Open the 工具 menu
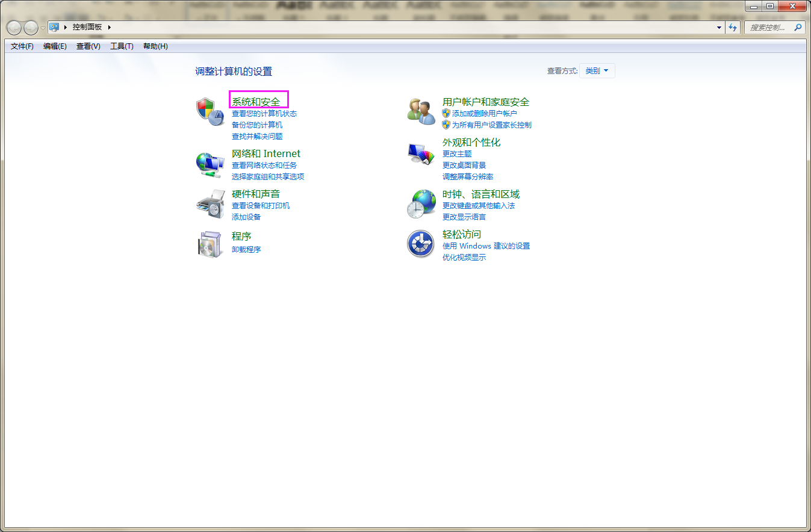Screen dimensions: 811x532 pos(121,46)
